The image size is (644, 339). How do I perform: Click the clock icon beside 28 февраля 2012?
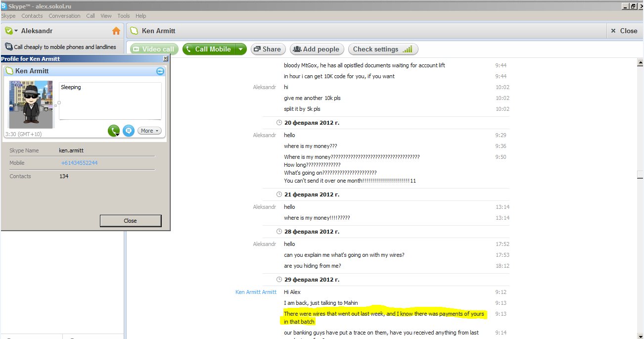(279, 232)
